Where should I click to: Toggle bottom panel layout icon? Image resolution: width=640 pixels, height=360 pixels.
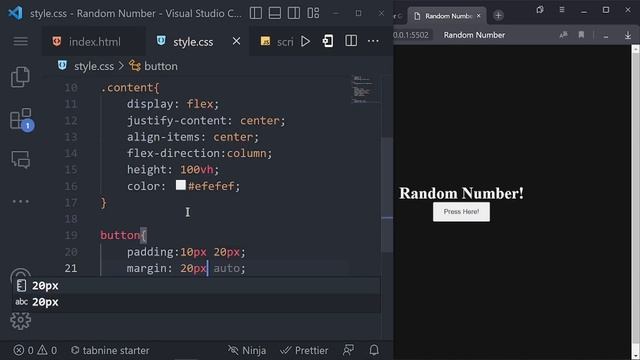275,13
